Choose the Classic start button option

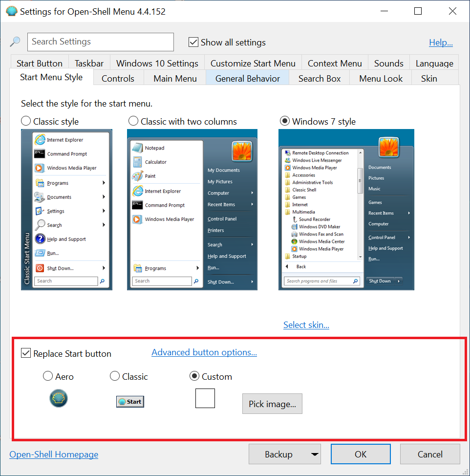pyautogui.click(x=114, y=376)
